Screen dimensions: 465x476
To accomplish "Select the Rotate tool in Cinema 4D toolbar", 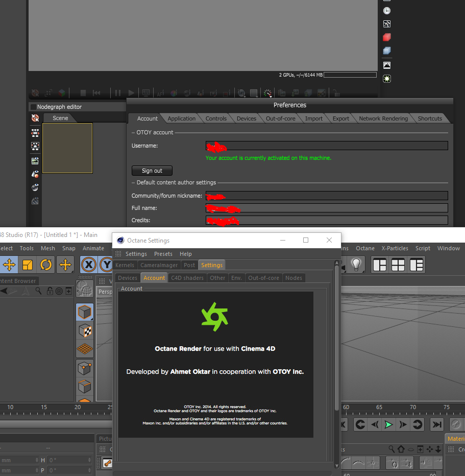I will [x=46, y=265].
